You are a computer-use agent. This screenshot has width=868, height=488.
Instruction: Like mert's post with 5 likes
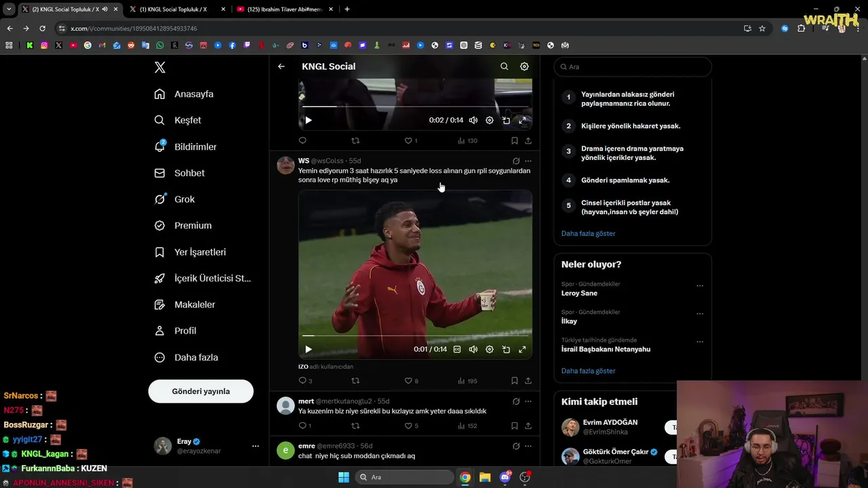[x=412, y=426]
